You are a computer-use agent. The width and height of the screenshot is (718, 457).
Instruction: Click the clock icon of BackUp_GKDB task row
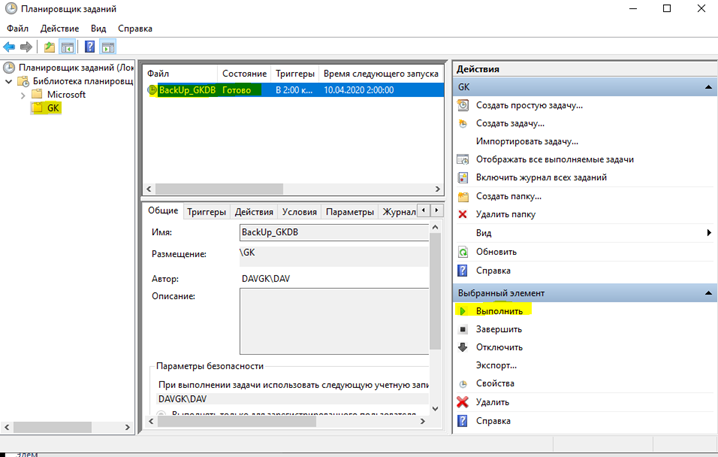click(x=152, y=90)
